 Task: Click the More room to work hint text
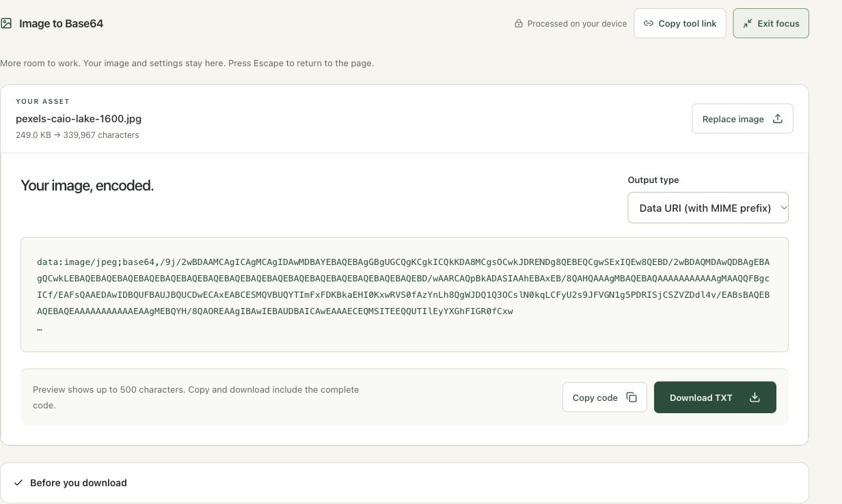(x=187, y=63)
